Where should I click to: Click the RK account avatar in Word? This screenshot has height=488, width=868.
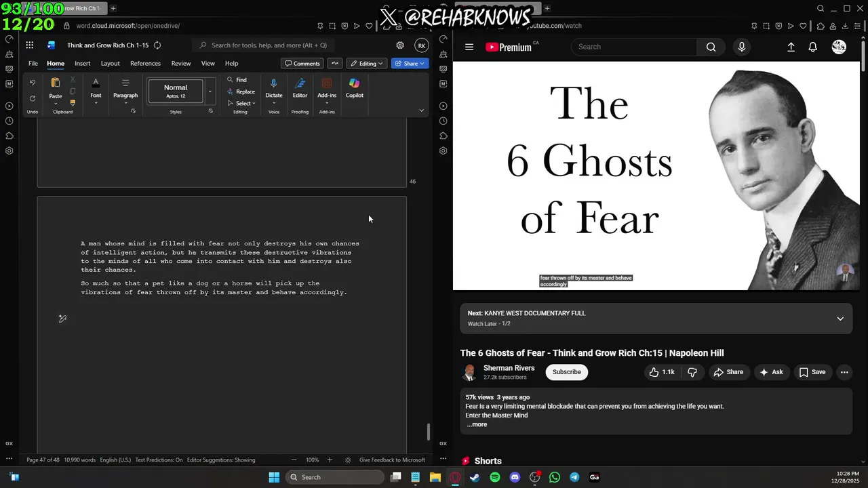point(422,45)
